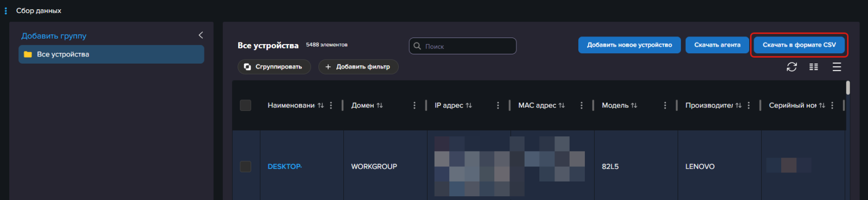Open the three-dot menu beside Сбор данных
868x200 pixels.
(x=5, y=11)
